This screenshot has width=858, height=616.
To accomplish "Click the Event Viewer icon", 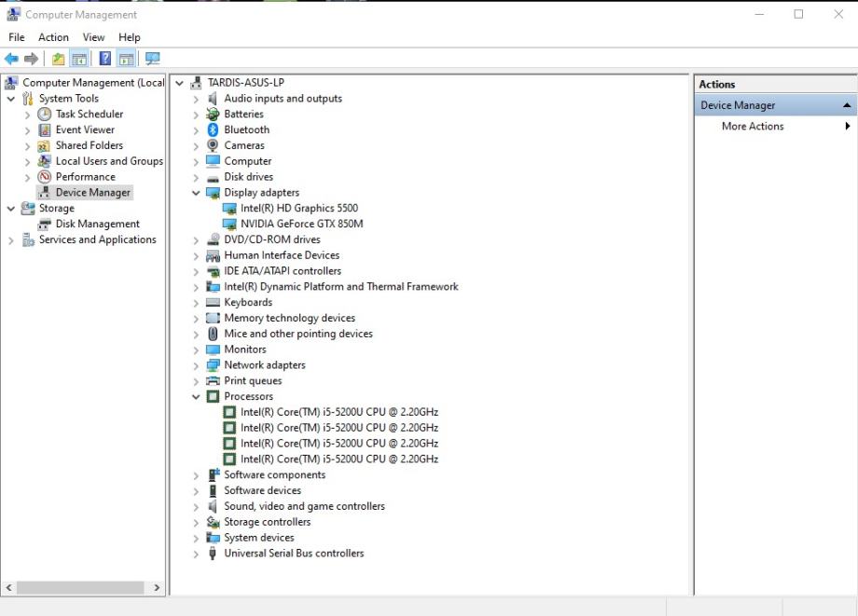I will 45,130.
